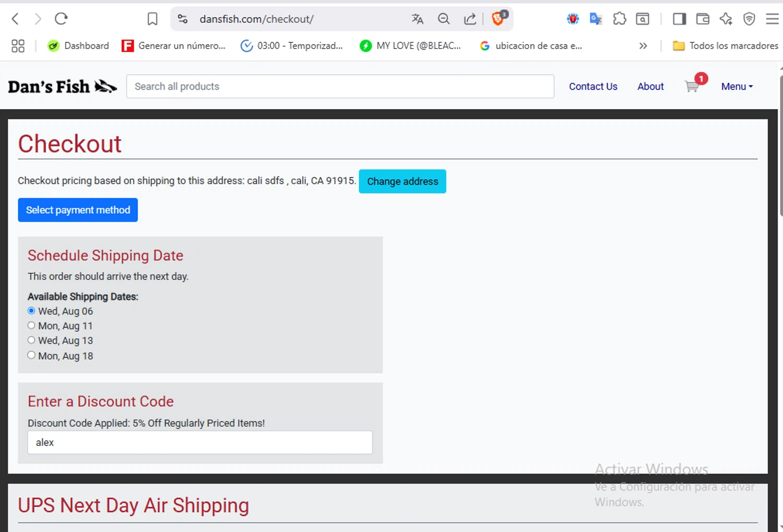The height and width of the screenshot is (532, 783).
Task: Select Mon, Aug 11 shipping date
Action: point(31,325)
